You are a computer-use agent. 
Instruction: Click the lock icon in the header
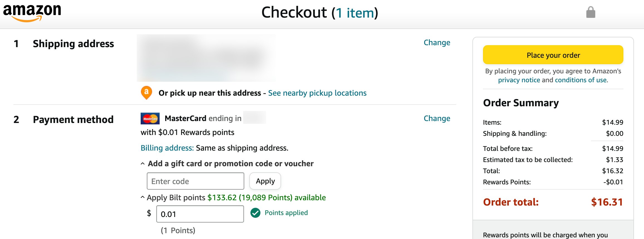(x=591, y=13)
